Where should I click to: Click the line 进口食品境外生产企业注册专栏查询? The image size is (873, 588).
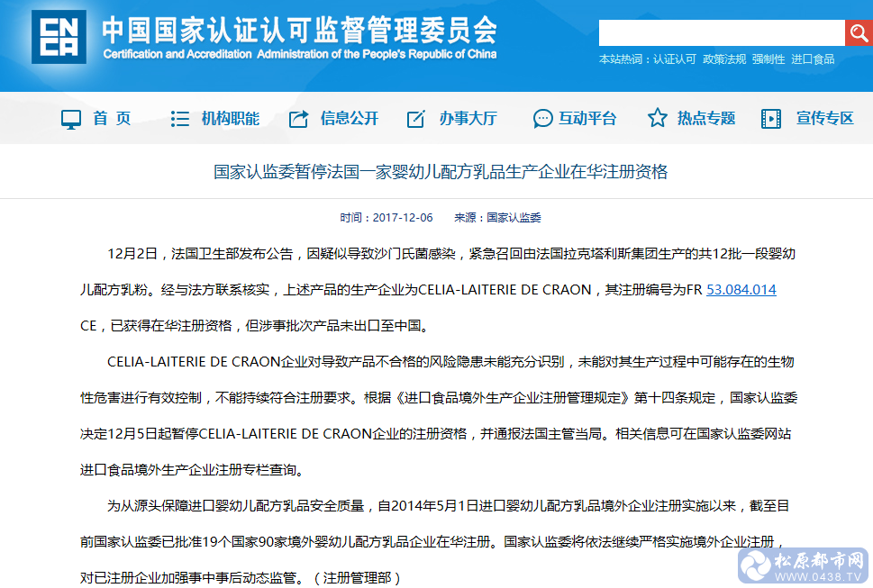pyautogui.click(x=194, y=470)
